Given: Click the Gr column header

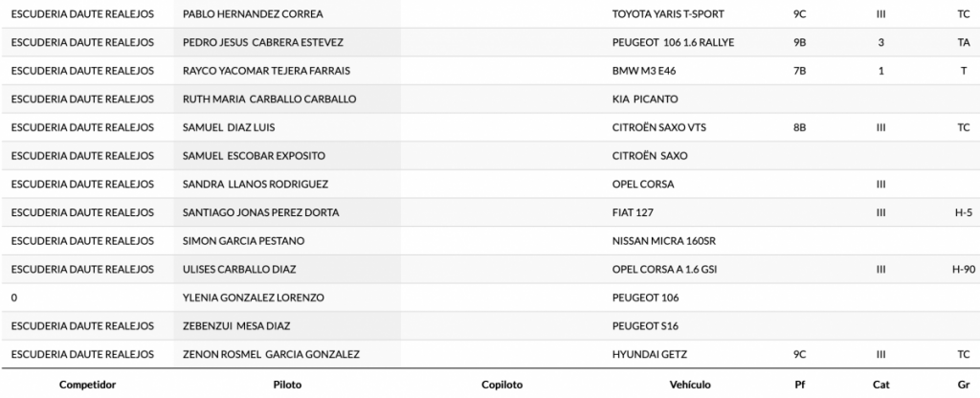Looking at the screenshot, I should pos(963,385).
